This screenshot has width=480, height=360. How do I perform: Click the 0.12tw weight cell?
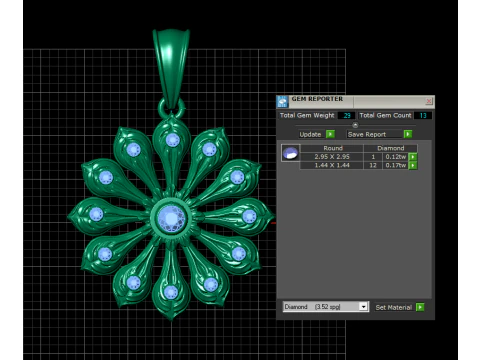[395, 157]
